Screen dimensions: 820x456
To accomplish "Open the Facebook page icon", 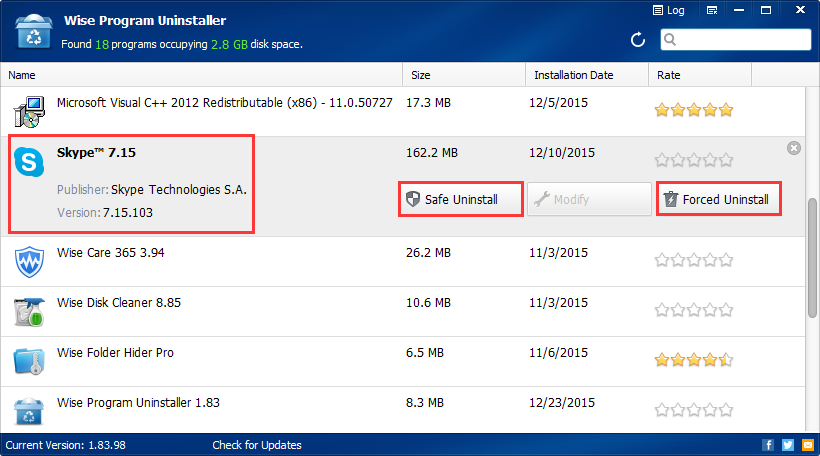I will (768, 445).
